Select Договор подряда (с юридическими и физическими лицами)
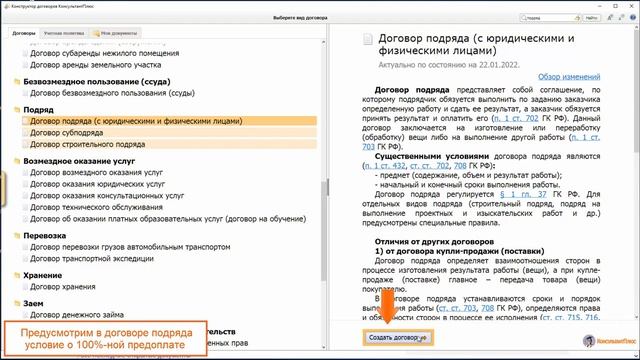The width and height of the screenshot is (640, 360). point(169,121)
